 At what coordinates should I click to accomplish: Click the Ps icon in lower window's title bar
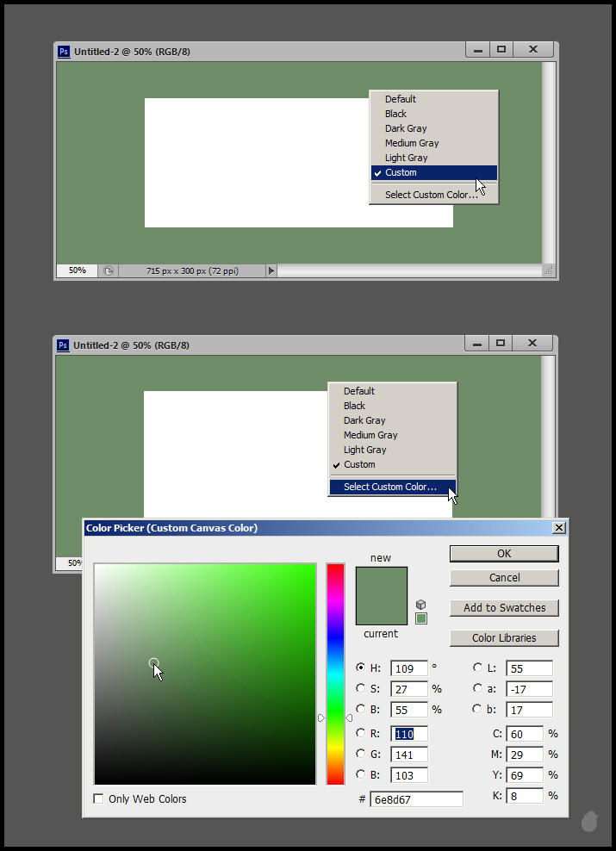[64, 345]
